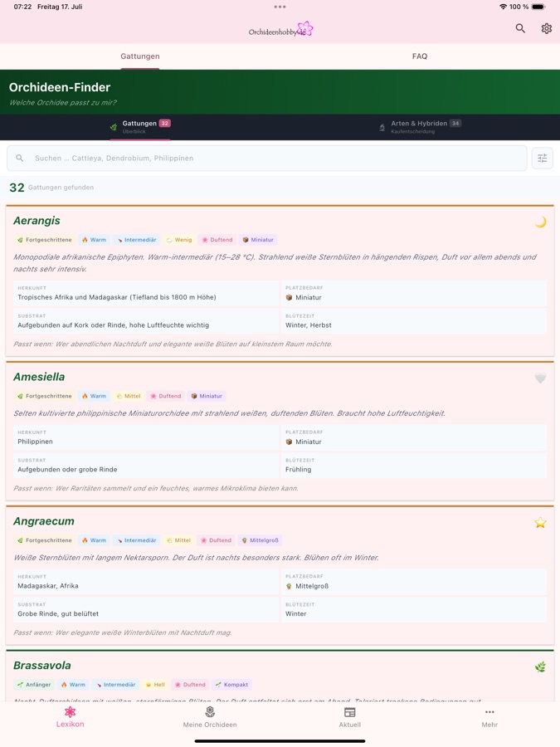This screenshot has width=560, height=747.
Task: Tap the heart icon on Amesiella card
Action: click(x=540, y=378)
